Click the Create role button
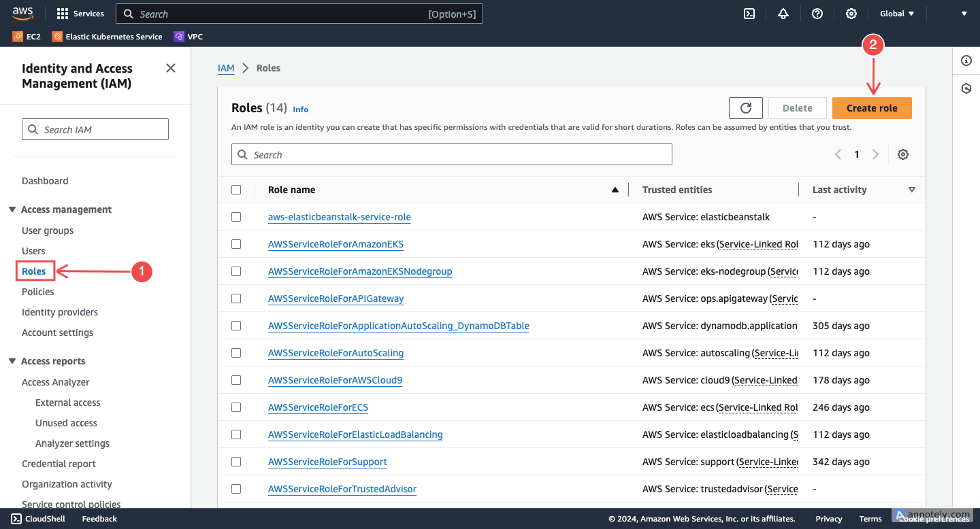The image size is (980, 529). click(x=872, y=108)
